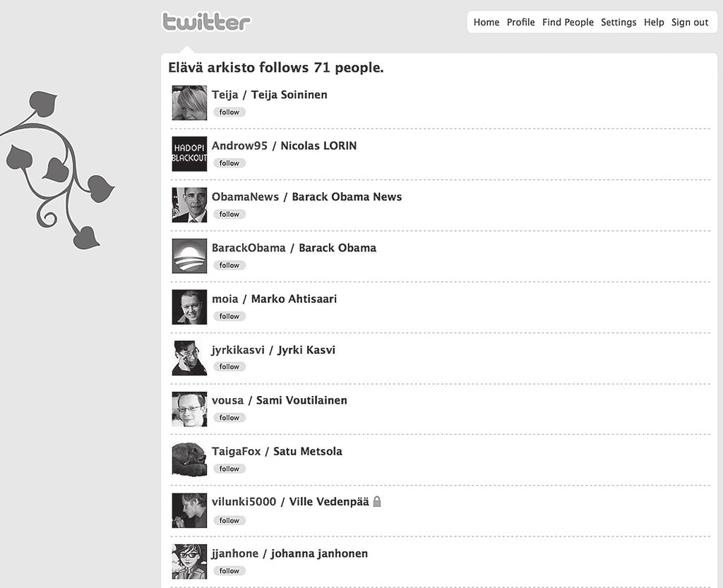
Task: Follow ObamaNews account
Action: coord(229,215)
